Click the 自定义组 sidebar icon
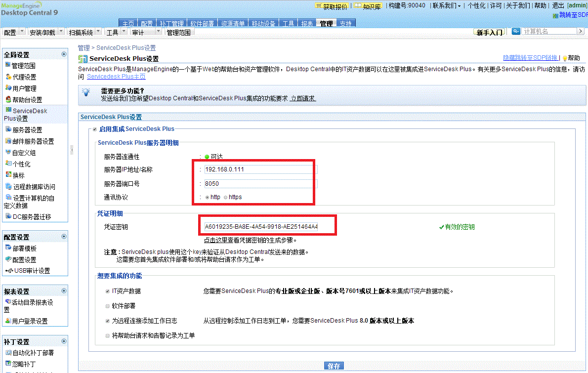Image resolution: width=588 pixels, height=373 pixels. tap(8, 152)
